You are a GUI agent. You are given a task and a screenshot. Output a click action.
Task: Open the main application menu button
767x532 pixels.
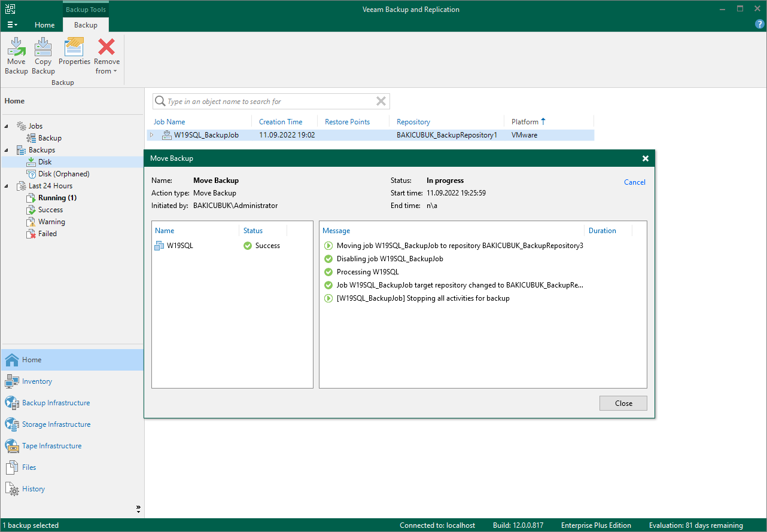click(13, 25)
